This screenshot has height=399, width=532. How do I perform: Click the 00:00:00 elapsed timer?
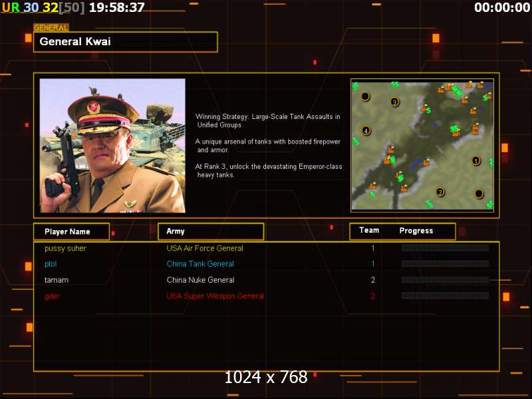click(x=502, y=7)
